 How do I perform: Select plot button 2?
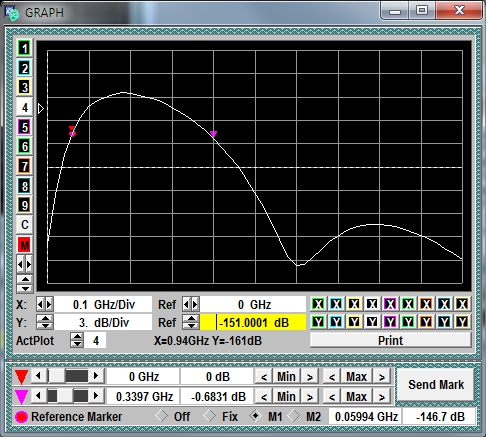click(24, 68)
